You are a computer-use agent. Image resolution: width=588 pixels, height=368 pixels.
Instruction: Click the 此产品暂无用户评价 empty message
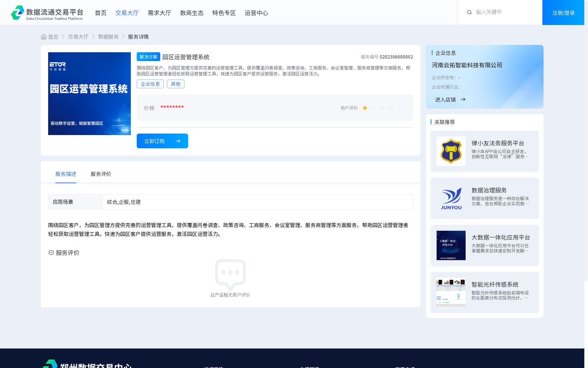tap(230, 295)
